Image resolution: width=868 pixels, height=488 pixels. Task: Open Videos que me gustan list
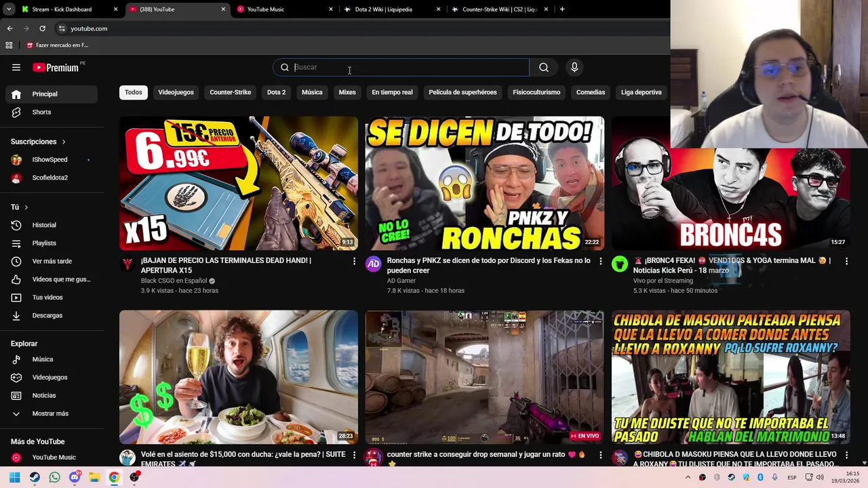52,279
